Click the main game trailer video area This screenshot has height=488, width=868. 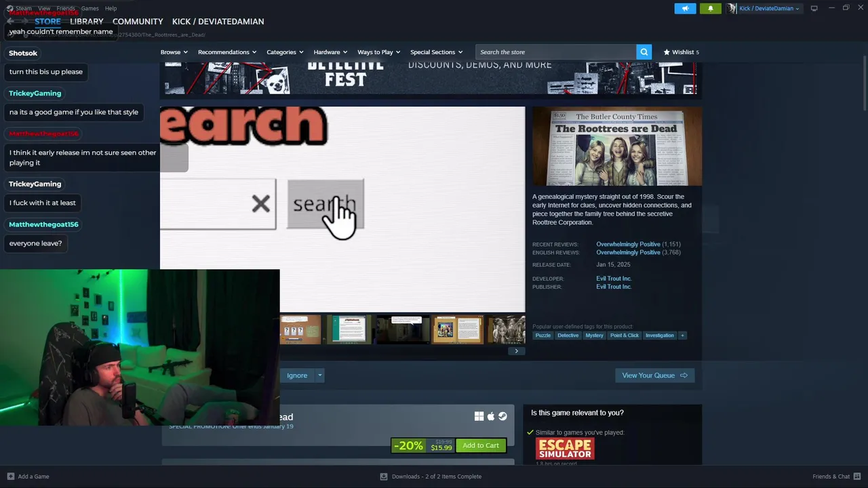(x=342, y=209)
